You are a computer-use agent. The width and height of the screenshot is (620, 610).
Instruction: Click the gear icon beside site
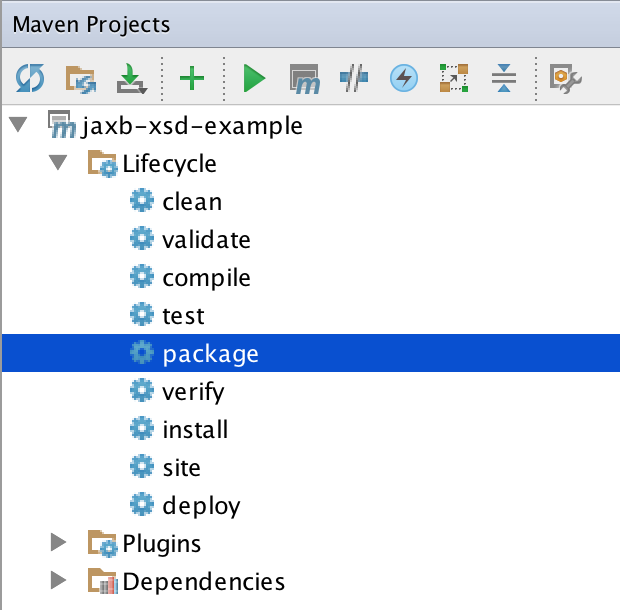pos(142,466)
